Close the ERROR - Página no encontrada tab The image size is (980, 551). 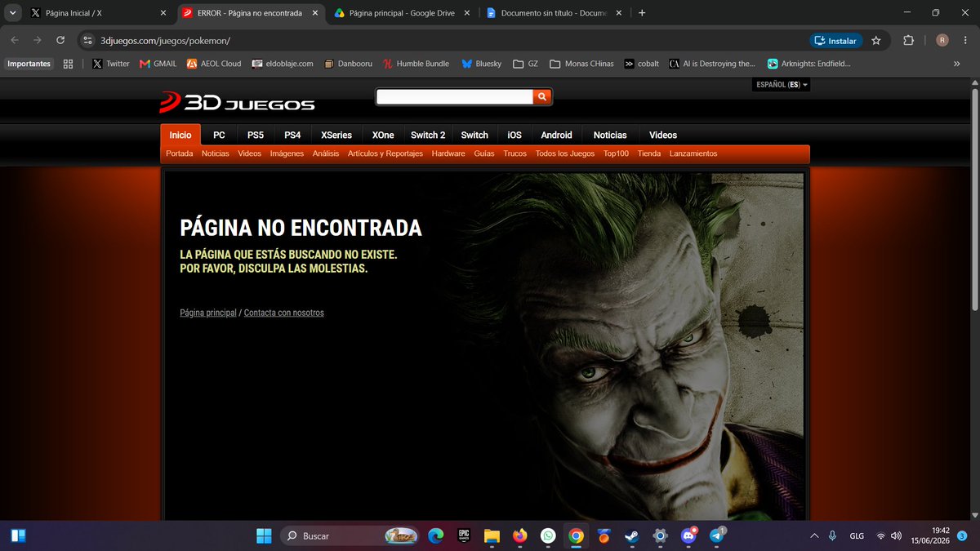pyautogui.click(x=314, y=13)
